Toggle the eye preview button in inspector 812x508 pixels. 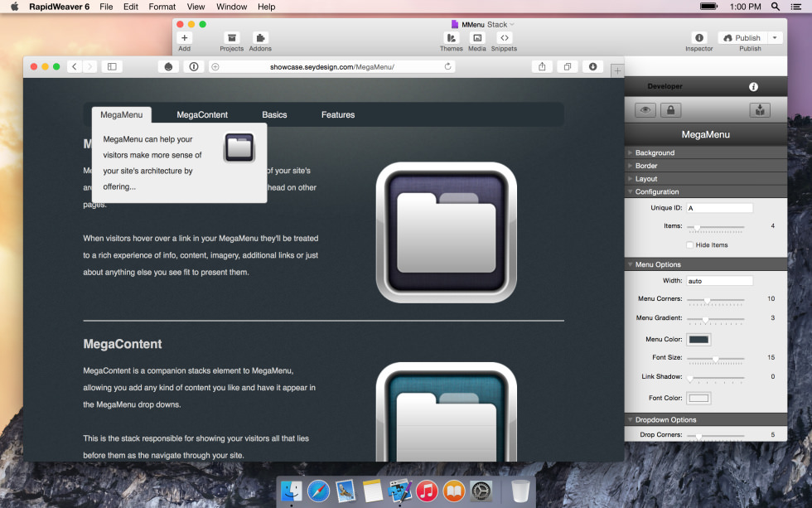tap(645, 109)
